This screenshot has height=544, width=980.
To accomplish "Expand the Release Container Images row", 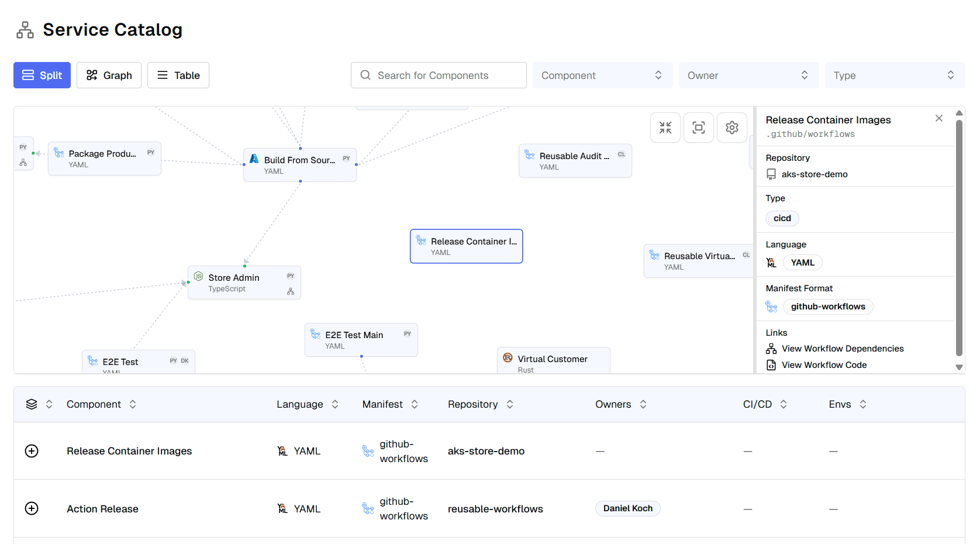I will coord(32,451).
